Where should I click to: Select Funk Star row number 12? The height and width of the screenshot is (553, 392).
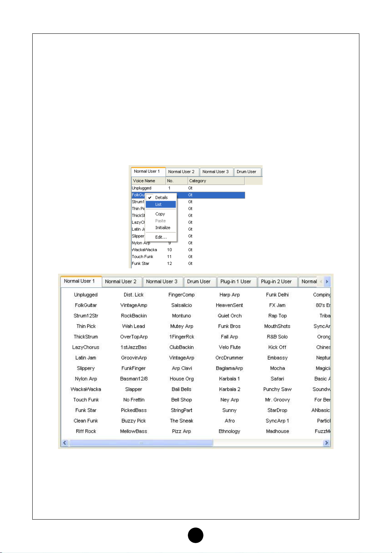click(x=188, y=263)
